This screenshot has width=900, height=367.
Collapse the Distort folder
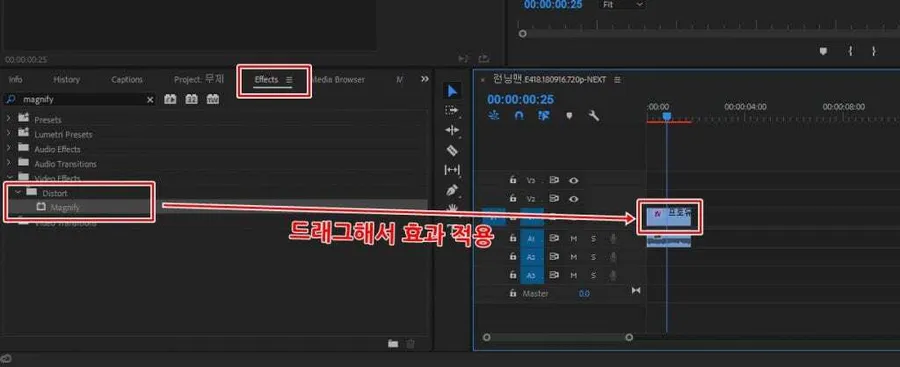18,192
